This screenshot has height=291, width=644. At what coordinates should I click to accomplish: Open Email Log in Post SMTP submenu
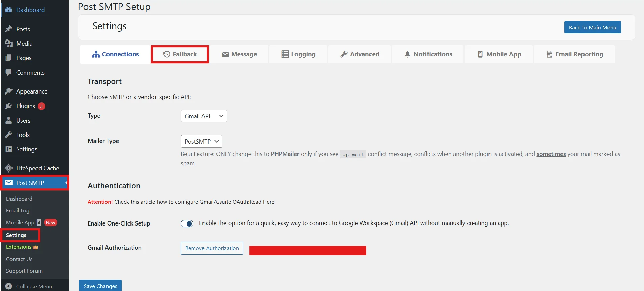click(x=18, y=211)
